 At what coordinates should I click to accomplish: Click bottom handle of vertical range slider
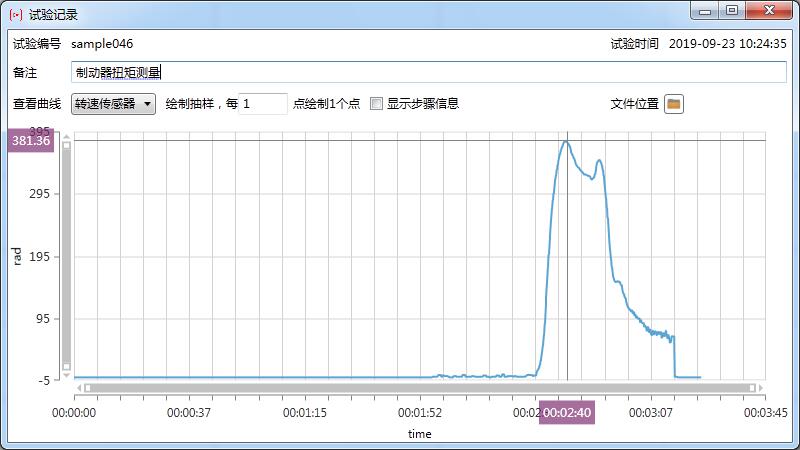66,366
